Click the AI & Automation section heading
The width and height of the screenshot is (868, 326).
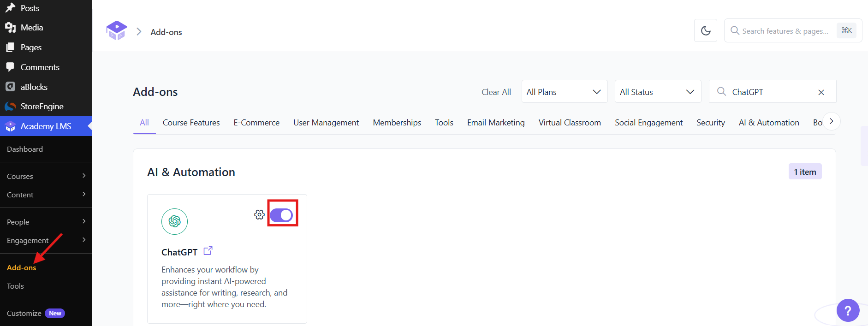[191, 172]
